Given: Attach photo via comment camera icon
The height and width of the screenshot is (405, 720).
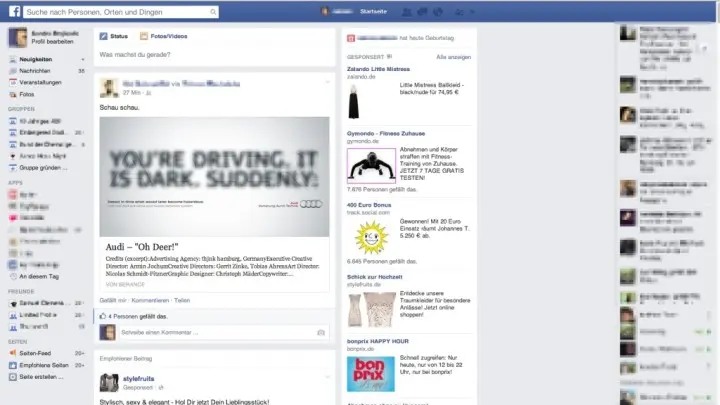Looking at the screenshot, I should click(321, 332).
